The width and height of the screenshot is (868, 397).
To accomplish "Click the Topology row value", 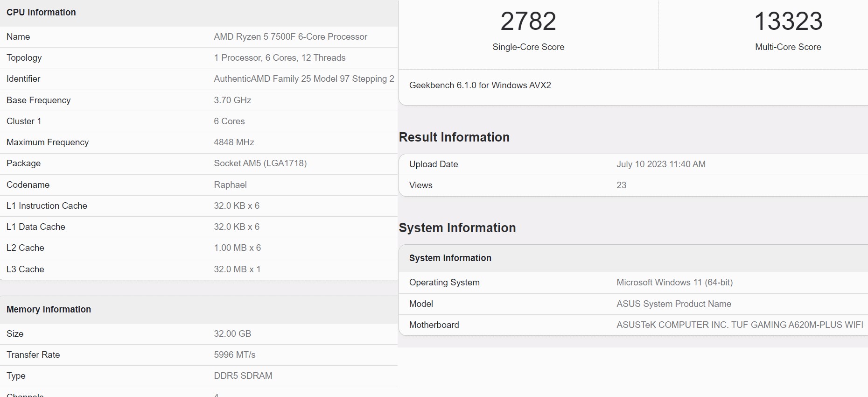I will 280,58.
